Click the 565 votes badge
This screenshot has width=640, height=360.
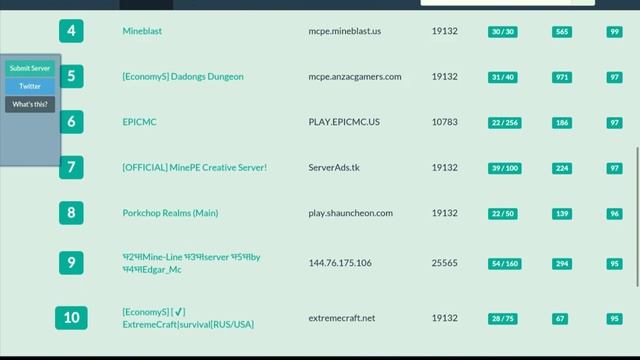point(562,32)
